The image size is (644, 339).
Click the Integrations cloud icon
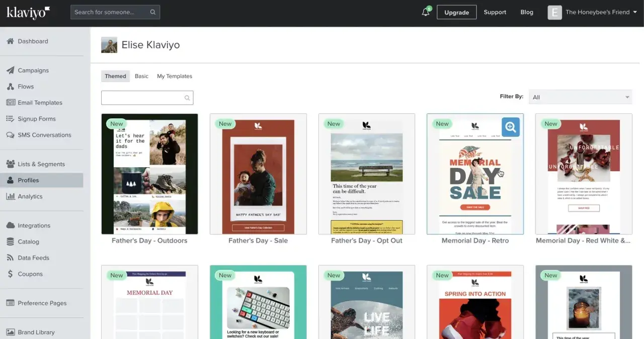tap(10, 226)
